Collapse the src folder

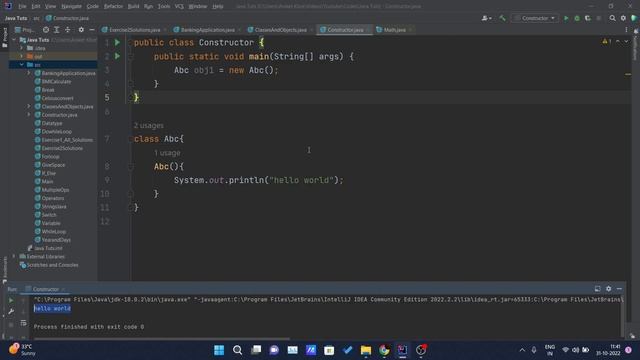22,64
